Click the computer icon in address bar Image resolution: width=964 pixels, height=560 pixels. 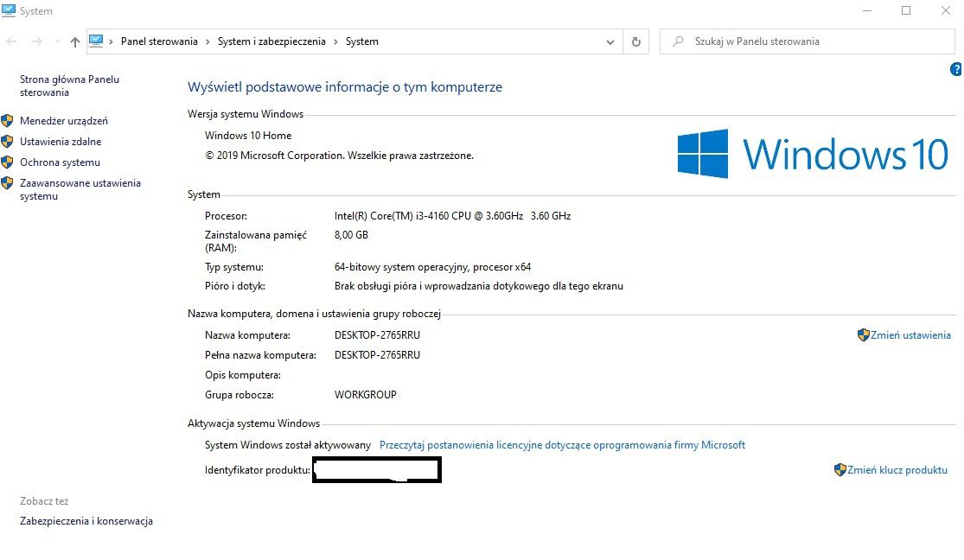pos(96,41)
